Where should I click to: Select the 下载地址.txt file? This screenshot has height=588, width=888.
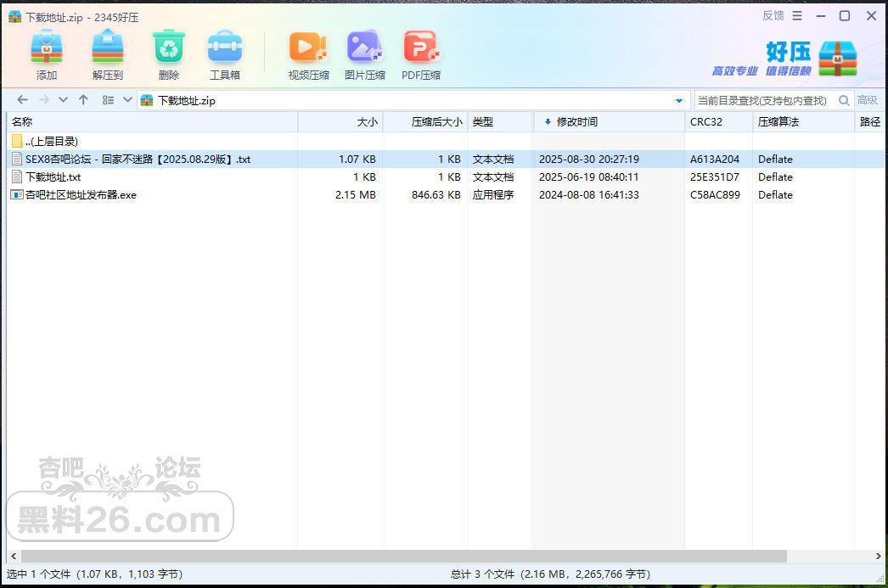(53, 177)
